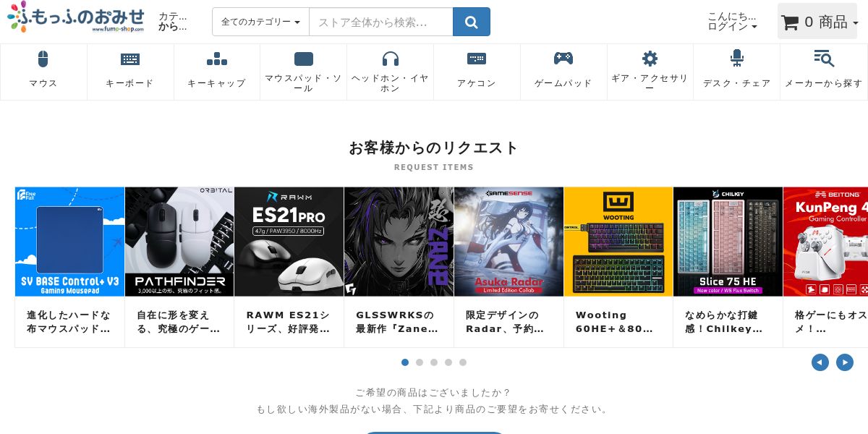Open the マウスパッド・ソール category icon
The image size is (868, 434).
click(x=304, y=59)
